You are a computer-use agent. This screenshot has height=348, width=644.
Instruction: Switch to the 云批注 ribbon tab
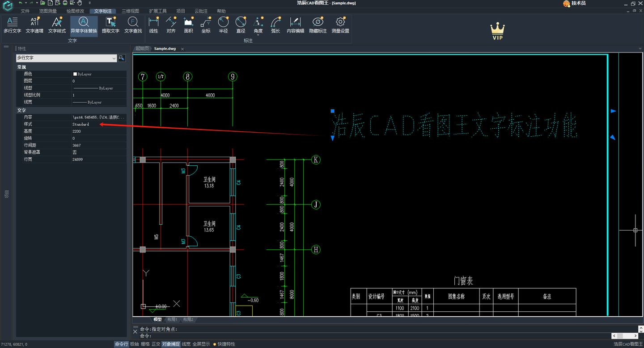pos(201,11)
